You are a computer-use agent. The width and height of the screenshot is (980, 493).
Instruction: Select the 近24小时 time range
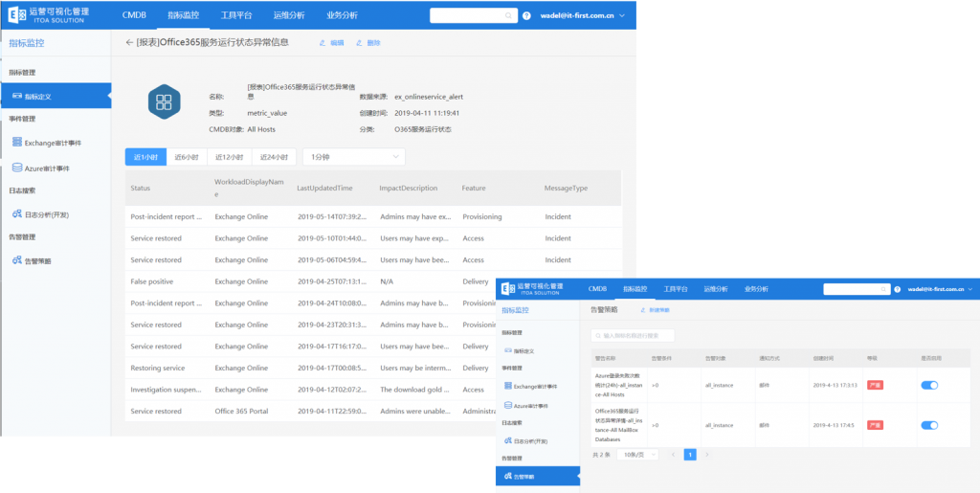[x=274, y=157]
